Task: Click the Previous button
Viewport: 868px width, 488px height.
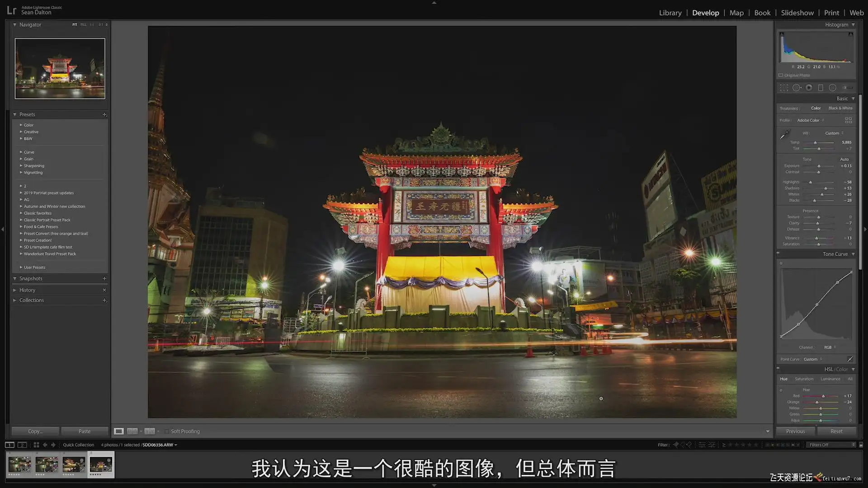Action: pos(795,432)
